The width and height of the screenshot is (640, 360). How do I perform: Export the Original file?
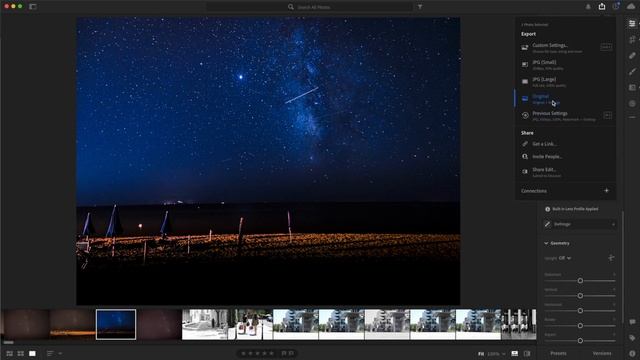pyautogui.click(x=565, y=99)
